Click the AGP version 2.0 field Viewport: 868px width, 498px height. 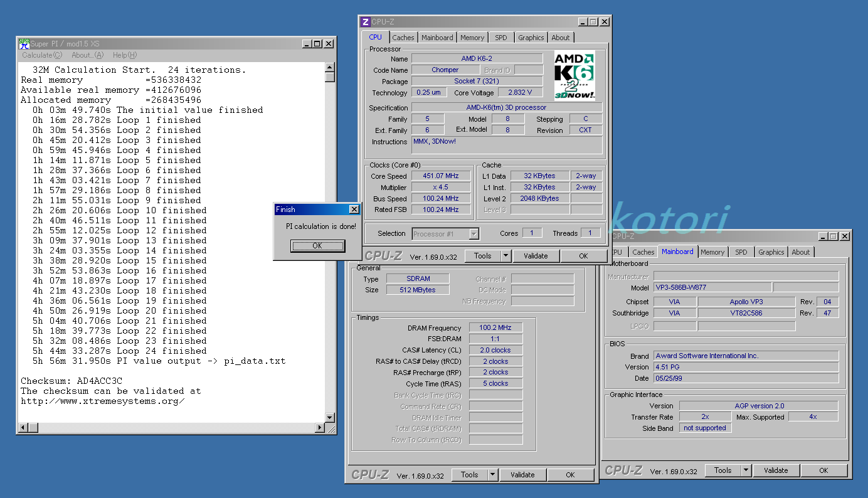[759, 406]
